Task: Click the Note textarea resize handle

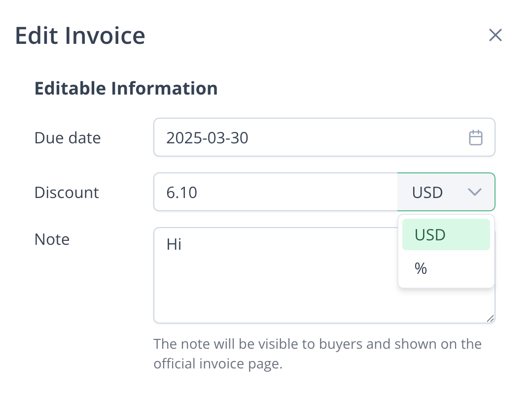Action: (490, 318)
